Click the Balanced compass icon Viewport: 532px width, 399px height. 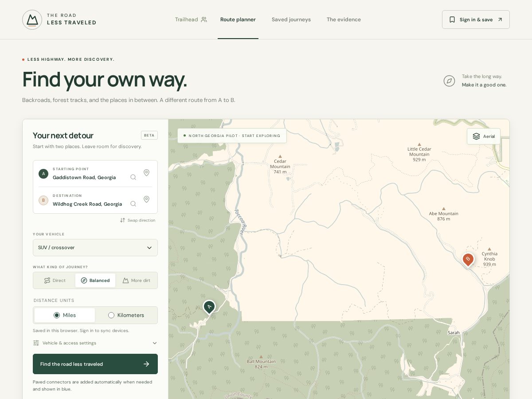84,280
